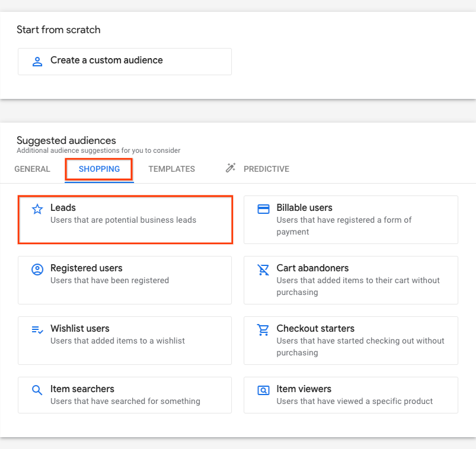476x449 pixels.
Task: Click the account circle icon for Registered users
Action: (37, 270)
